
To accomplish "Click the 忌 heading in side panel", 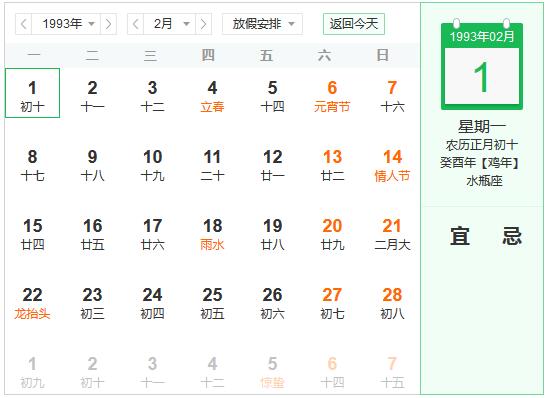I will coord(512,236).
